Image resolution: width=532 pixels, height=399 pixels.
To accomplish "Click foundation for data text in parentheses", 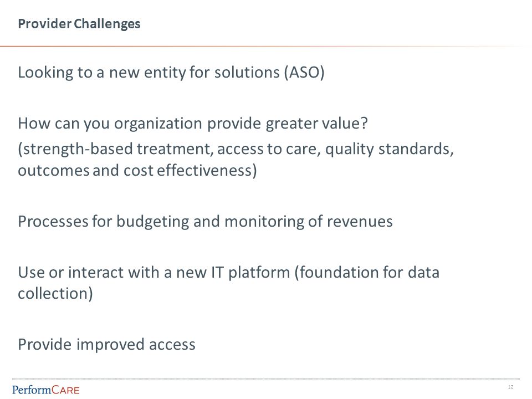I will pyautogui.click(x=367, y=273).
